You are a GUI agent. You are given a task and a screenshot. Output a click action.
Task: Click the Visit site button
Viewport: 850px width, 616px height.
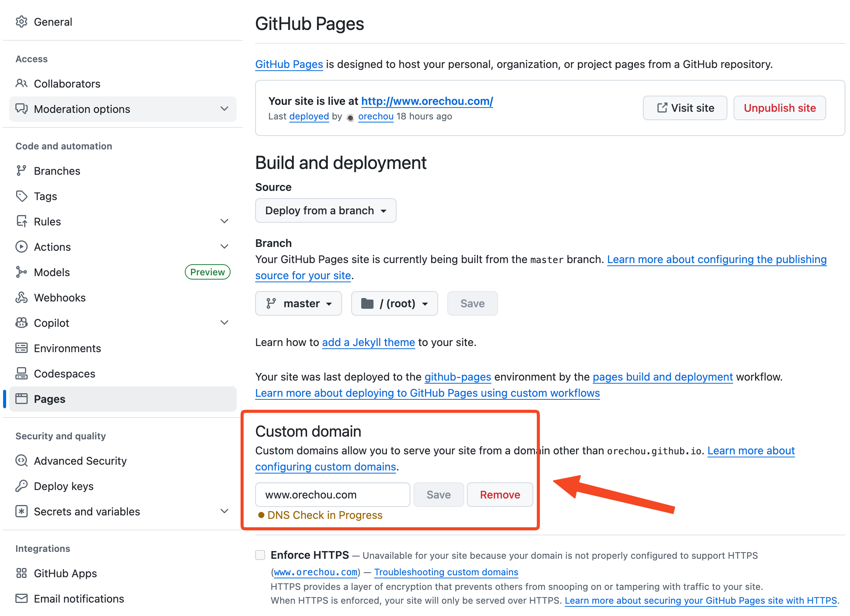(685, 108)
